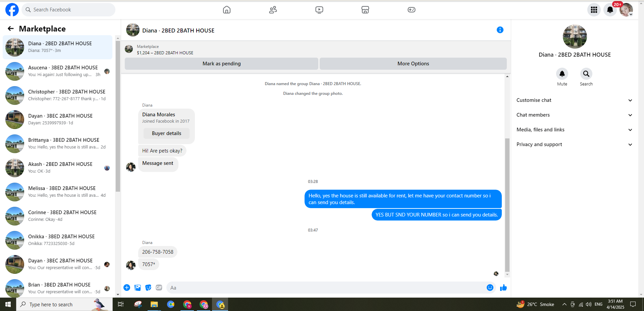
Task: Click Mark as pending button
Action: tap(221, 64)
